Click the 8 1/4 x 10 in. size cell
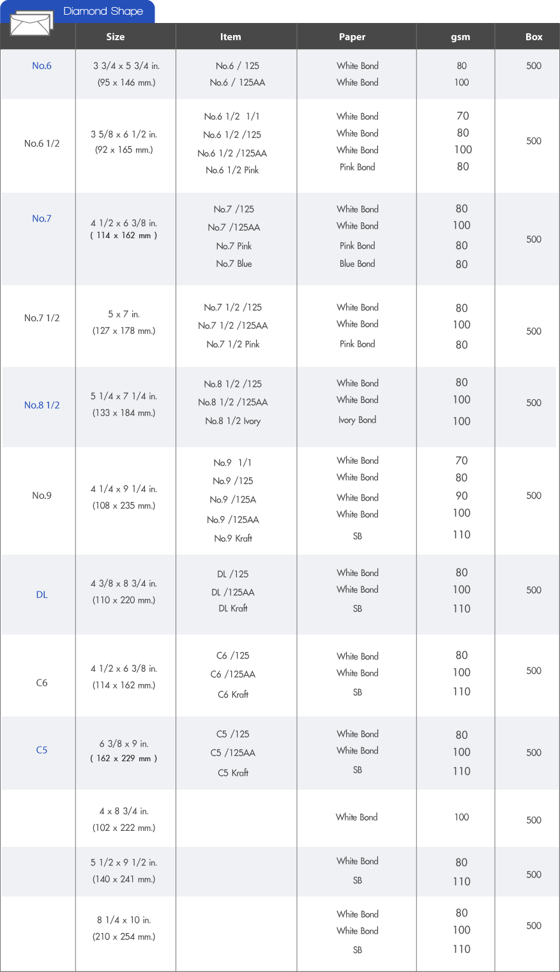 point(124,920)
